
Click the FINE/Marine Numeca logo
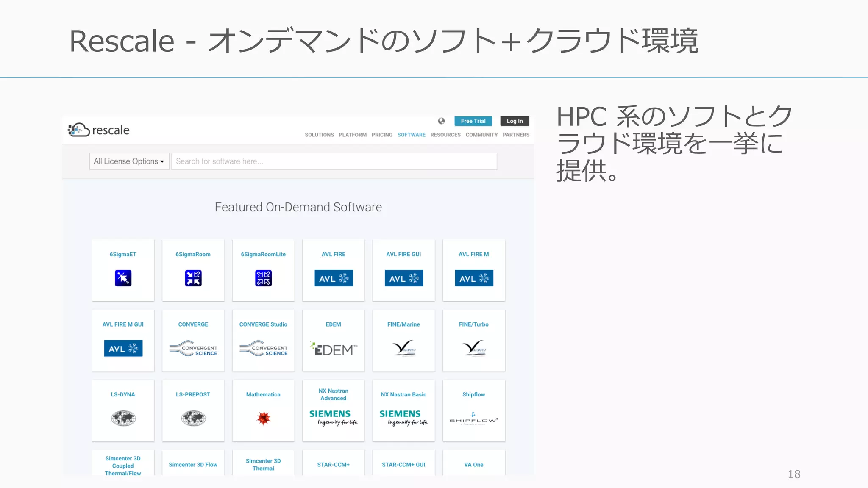(404, 348)
